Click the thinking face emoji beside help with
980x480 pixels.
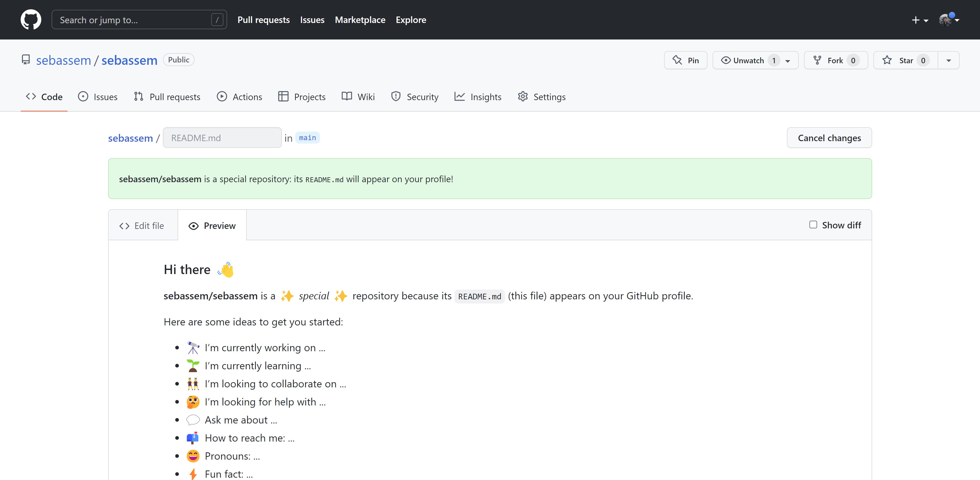pyautogui.click(x=193, y=402)
